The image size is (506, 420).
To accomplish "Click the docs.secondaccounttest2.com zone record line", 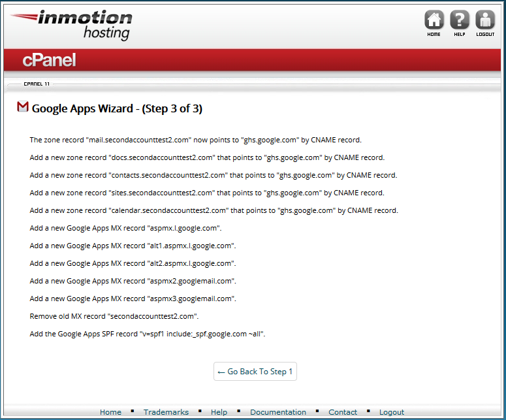I will (207, 157).
